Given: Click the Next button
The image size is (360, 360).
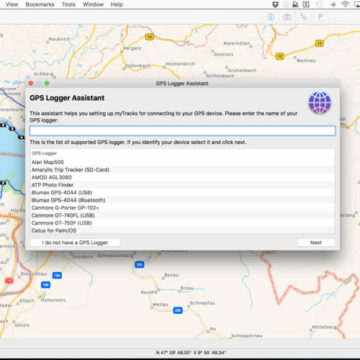Looking at the screenshot, I should click(x=316, y=243).
